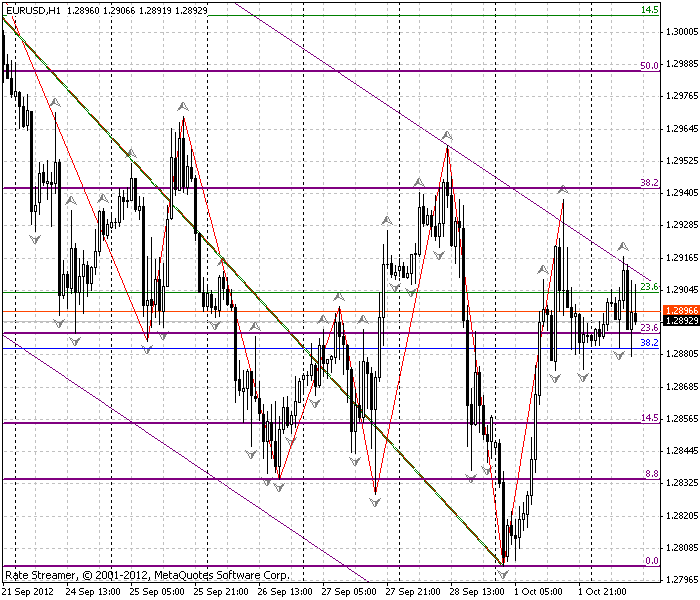Click the black 1.28929 current price tag
Screen dimensions: 700x600
(x=681, y=321)
